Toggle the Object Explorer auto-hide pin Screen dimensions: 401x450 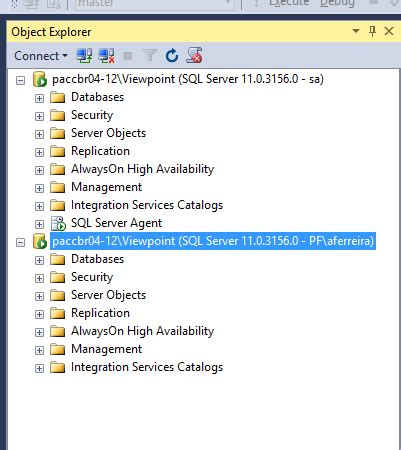(372, 31)
